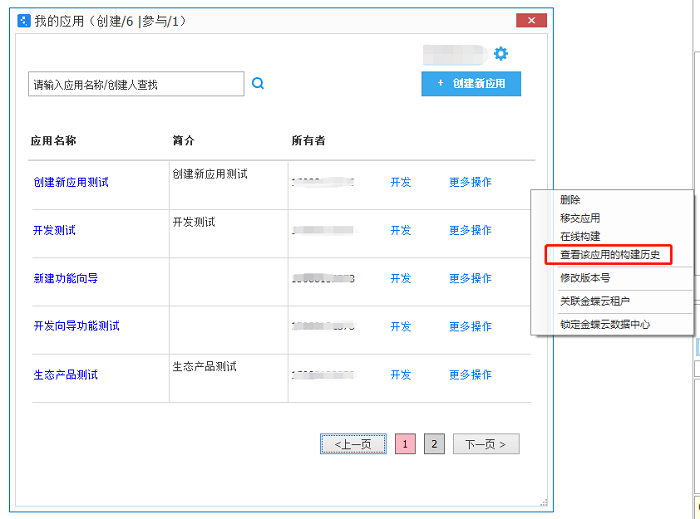Focus the application name search field

pyautogui.click(x=136, y=84)
